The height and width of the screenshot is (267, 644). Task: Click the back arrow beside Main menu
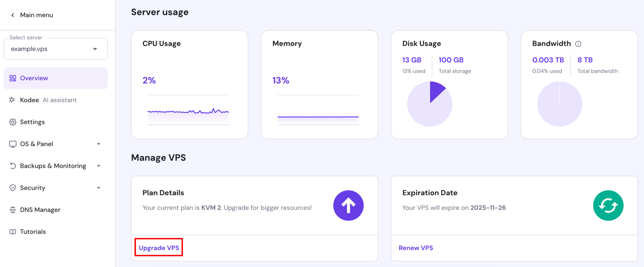click(x=13, y=15)
